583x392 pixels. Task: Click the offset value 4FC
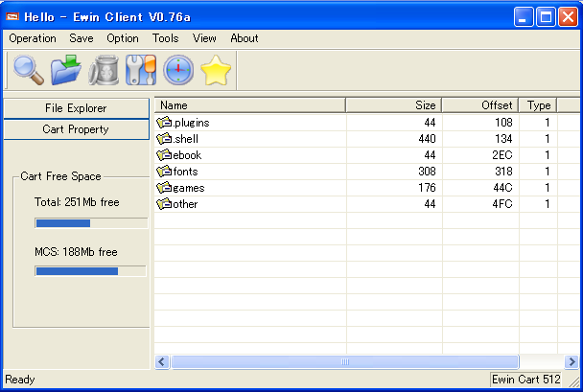tap(502, 204)
